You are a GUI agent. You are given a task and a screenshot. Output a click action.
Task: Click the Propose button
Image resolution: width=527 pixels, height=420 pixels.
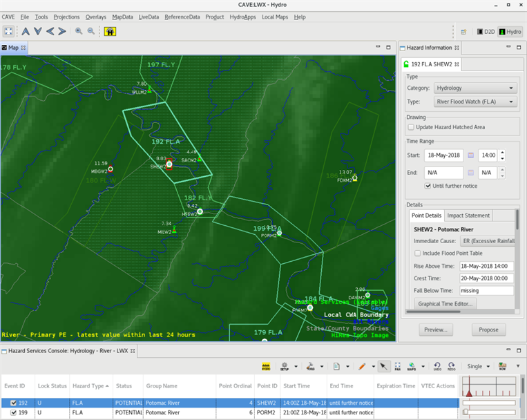(x=488, y=330)
